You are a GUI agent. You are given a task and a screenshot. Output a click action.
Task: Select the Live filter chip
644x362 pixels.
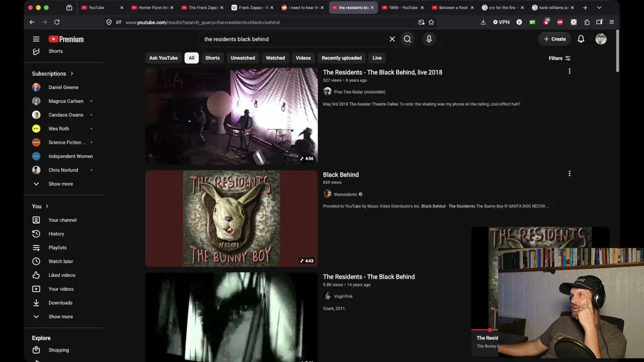tap(377, 58)
